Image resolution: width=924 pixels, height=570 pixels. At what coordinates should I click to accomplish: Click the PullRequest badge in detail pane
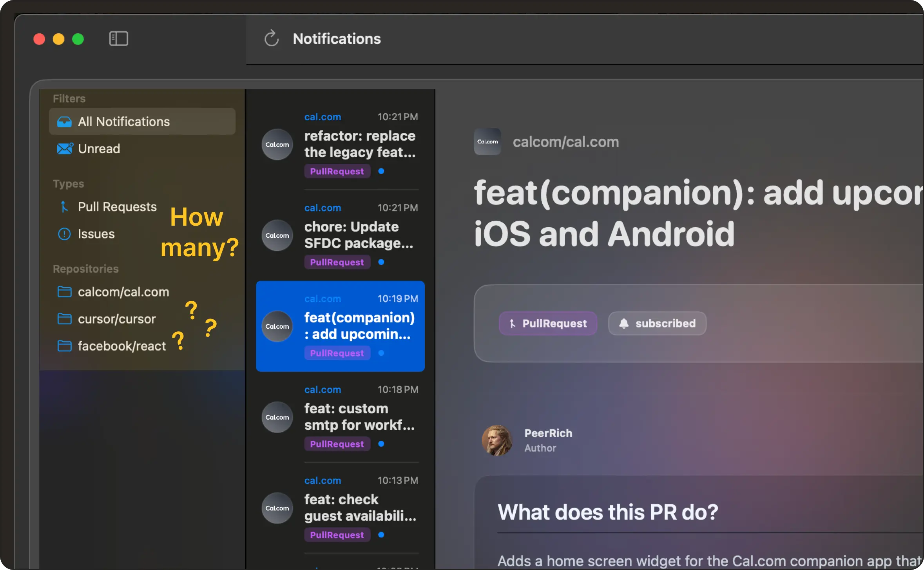pos(548,323)
